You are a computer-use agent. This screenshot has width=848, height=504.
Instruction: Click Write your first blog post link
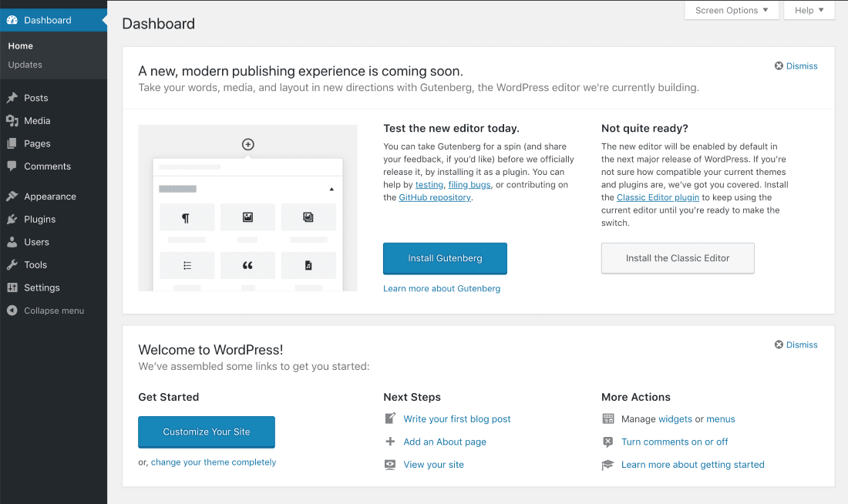pyautogui.click(x=457, y=418)
